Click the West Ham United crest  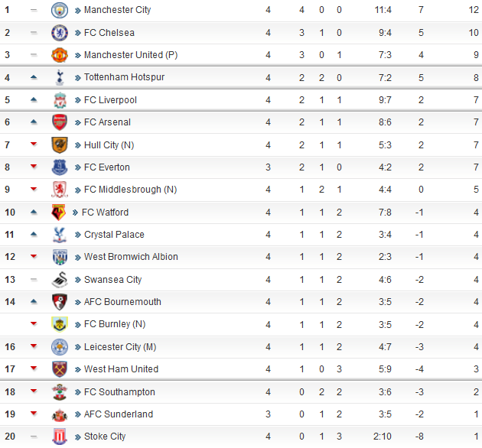tap(60, 369)
